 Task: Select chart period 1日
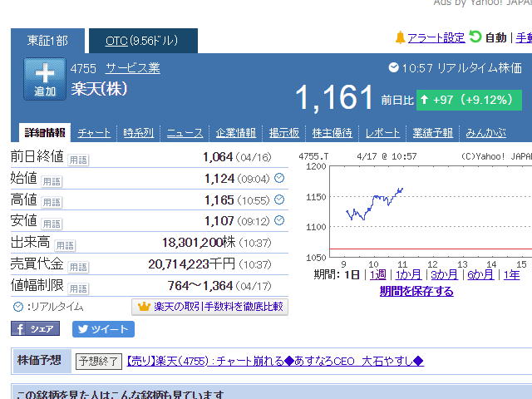[352, 274]
